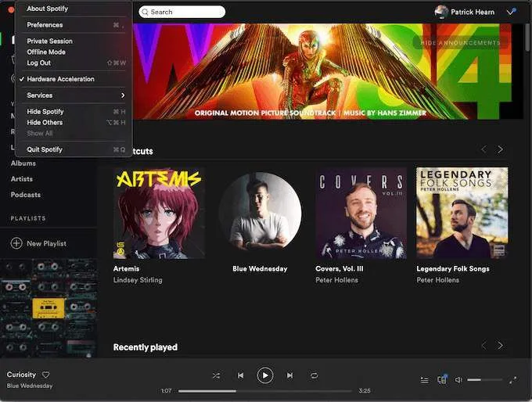Show previous shortcuts with left arrow
532x402 pixels.
coord(483,149)
